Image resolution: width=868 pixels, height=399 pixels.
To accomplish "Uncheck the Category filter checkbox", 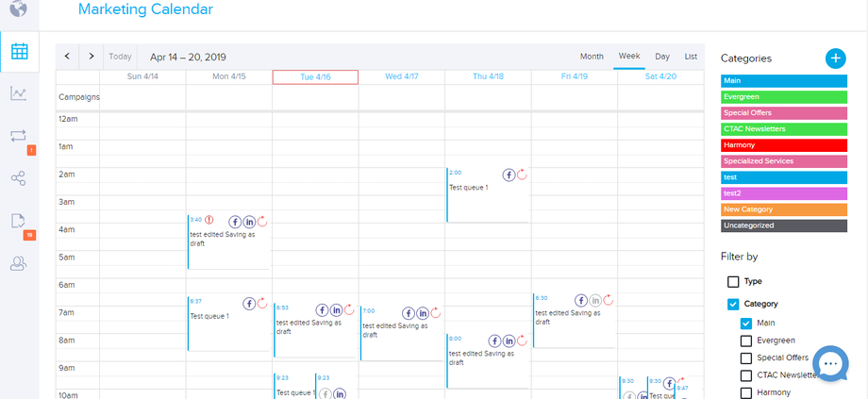I will (733, 304).
